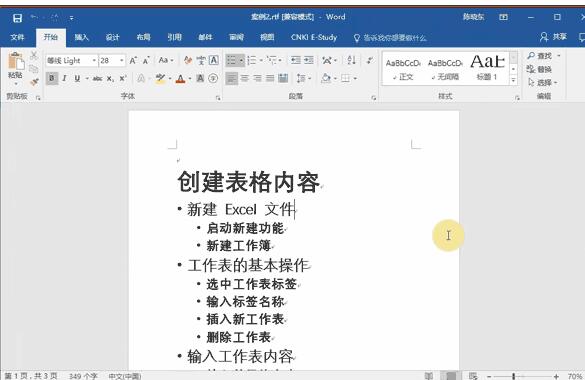Switch to the CNKI E-Study tab
Screen dimensions: 585x380
pyautogui.click(x=314, y=37)
